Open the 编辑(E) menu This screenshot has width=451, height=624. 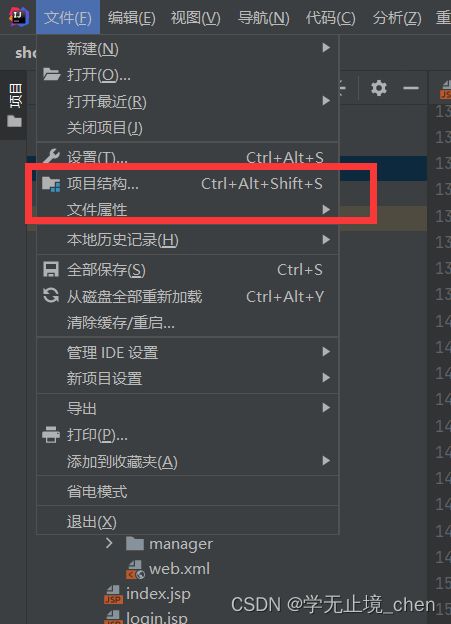131,18
